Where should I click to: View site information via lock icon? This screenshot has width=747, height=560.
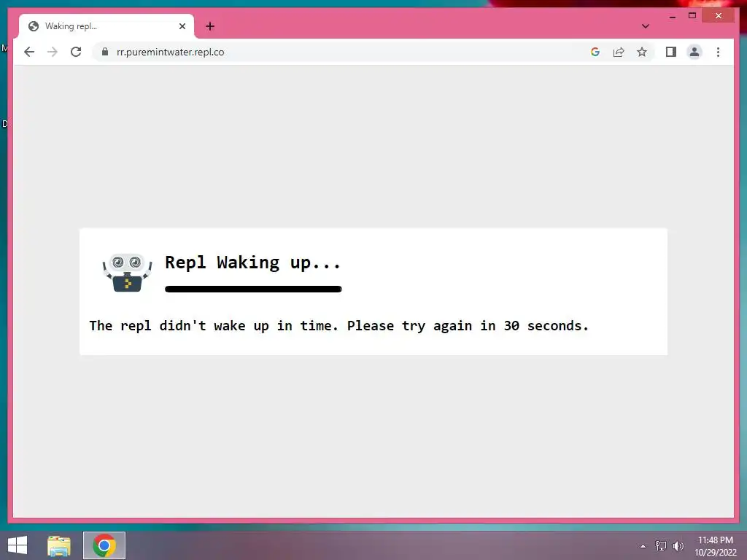[105, 52]
